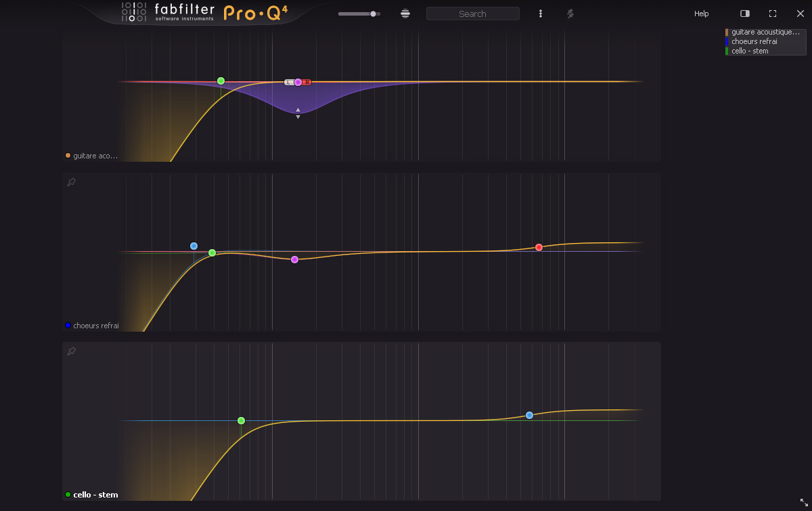Click the stacked-layers icon beside the slider
The width and height of the screenshot is (812, 511).
click(x=405, y=14)
